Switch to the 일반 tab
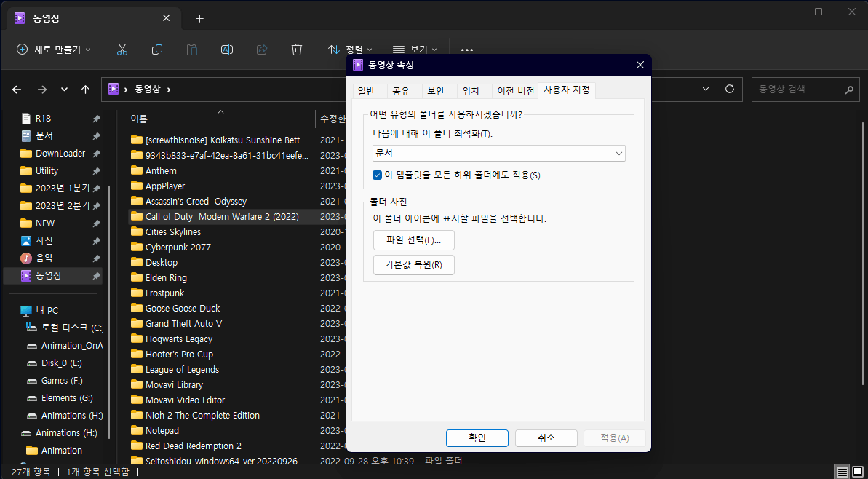868x479 pixels. (366, 92)
